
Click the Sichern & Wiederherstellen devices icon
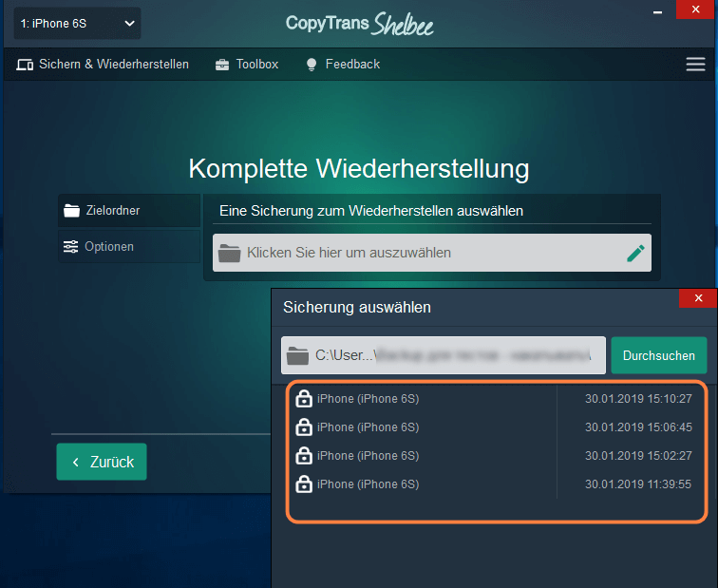pos(25,65)
